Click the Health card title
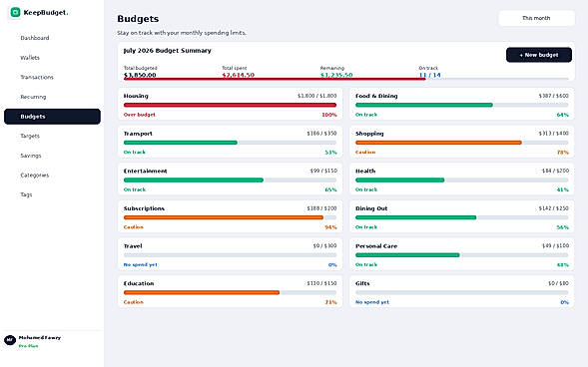The width and height of the screenshot is (588, 367). (x=365, y=171)
